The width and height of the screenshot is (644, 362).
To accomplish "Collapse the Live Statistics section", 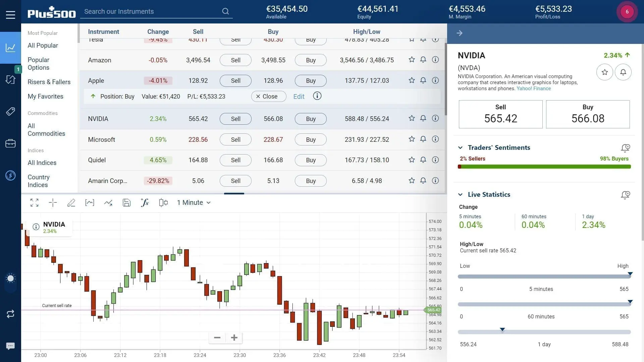I will [x=461, y=194].
